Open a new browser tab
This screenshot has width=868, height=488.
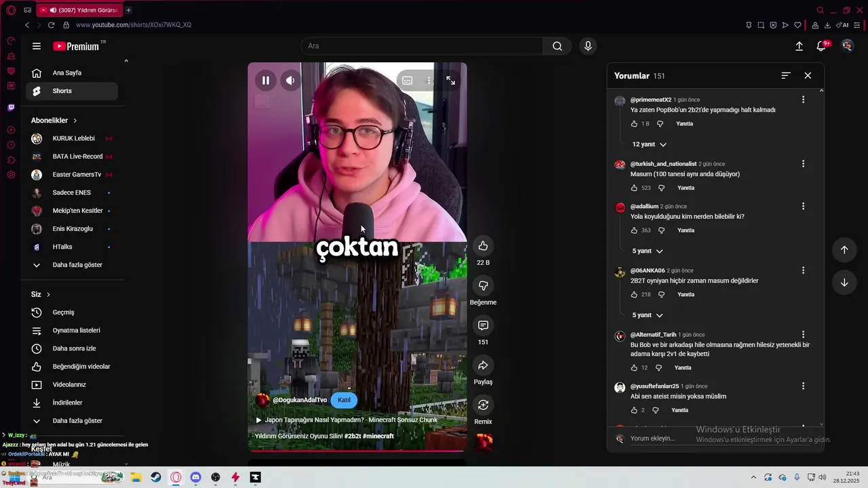[128, 10]
